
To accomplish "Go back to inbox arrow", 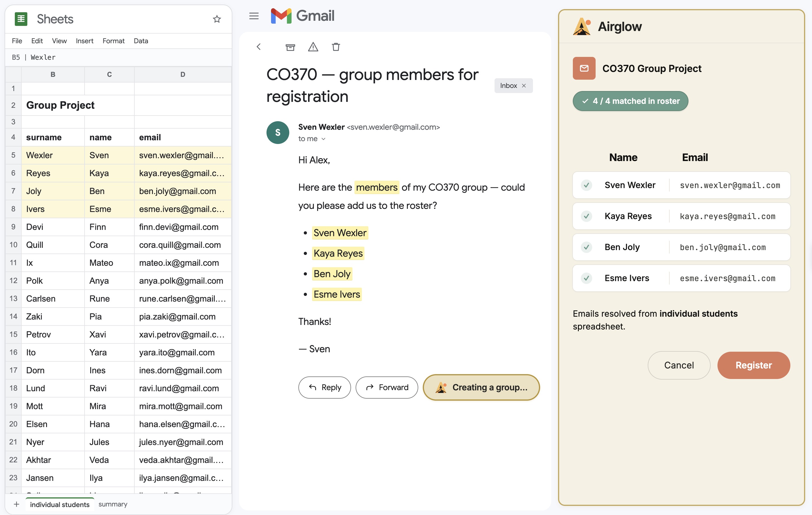I will pos(259,47).
